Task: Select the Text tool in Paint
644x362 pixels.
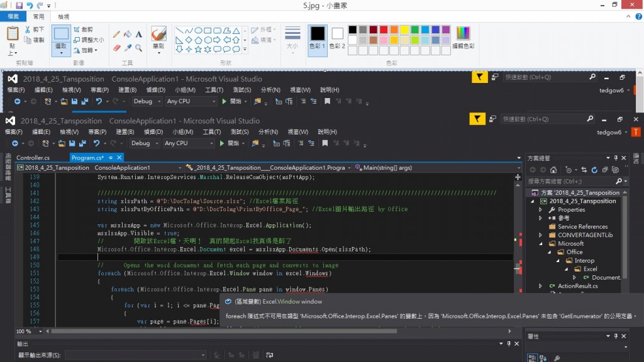Action: [x=139, y=35]
